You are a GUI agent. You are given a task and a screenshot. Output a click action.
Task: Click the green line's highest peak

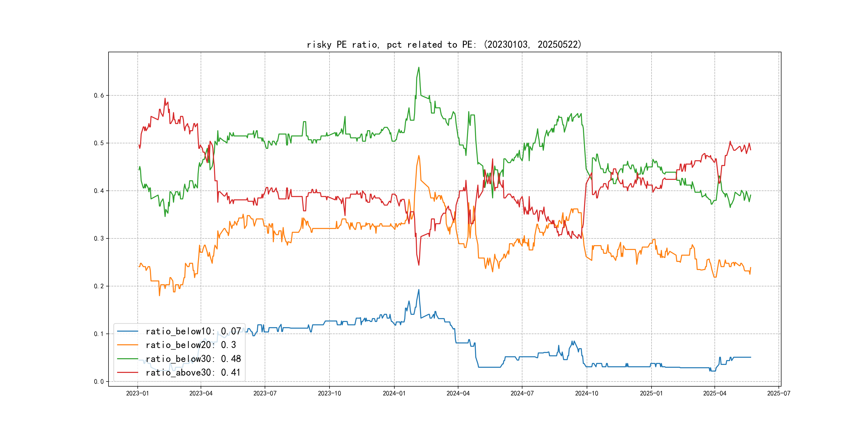pos(419,68)
